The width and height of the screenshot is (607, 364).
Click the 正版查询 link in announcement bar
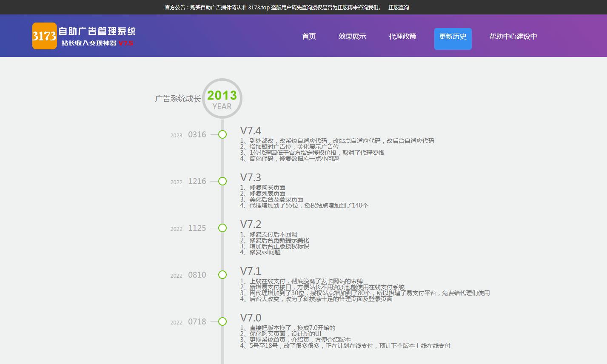tap(399, 7)
